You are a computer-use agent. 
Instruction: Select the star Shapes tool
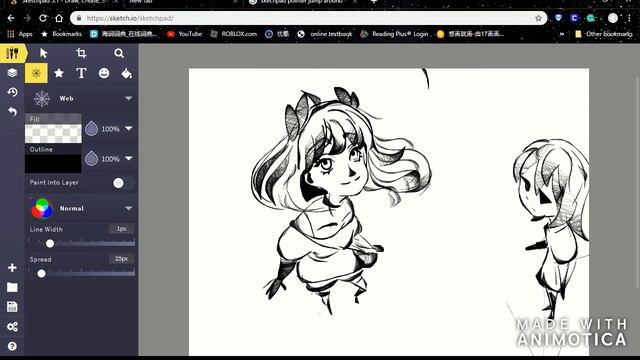tap(59, 73)
